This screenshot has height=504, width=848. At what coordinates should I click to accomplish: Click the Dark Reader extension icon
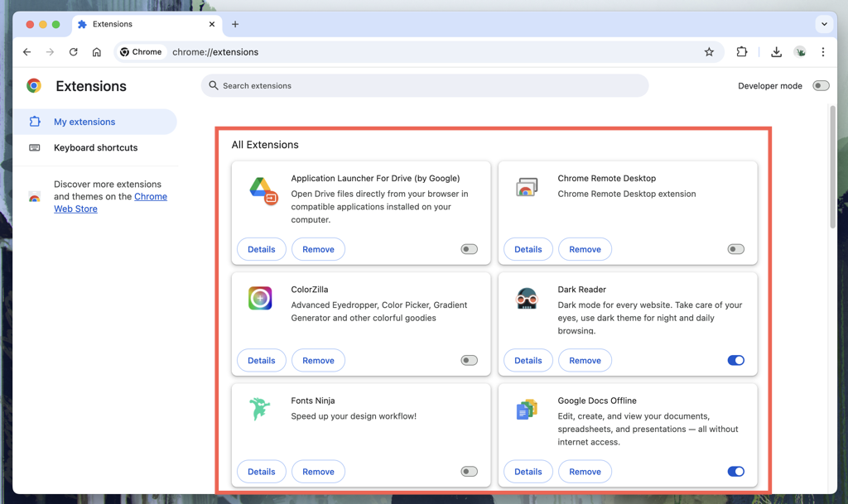[527, 298]
